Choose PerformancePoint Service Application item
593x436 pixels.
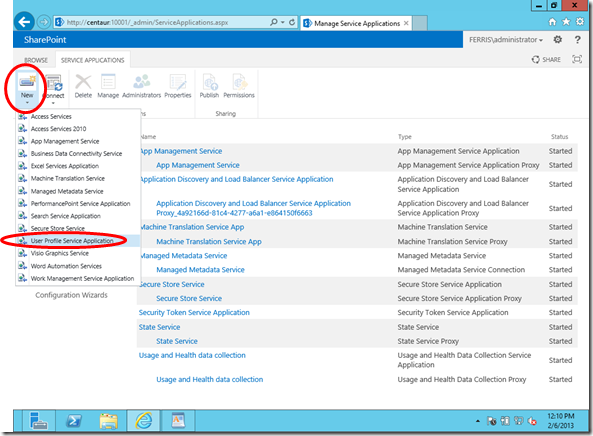[x=78, y=203]
